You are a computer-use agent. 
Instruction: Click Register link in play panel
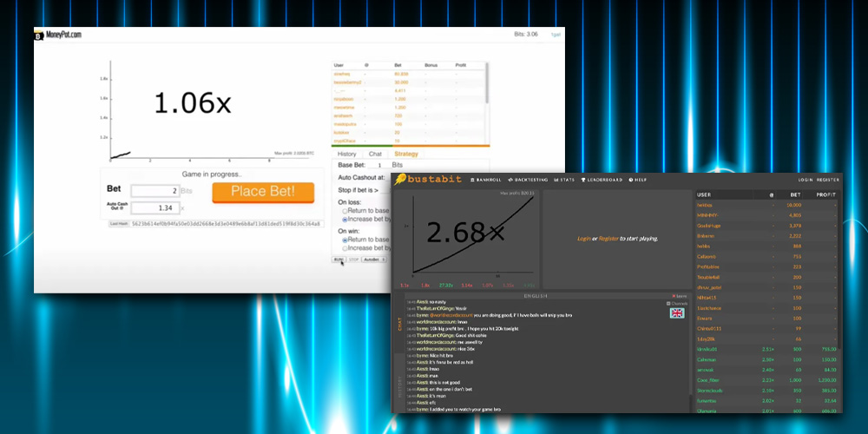[608, 239]
